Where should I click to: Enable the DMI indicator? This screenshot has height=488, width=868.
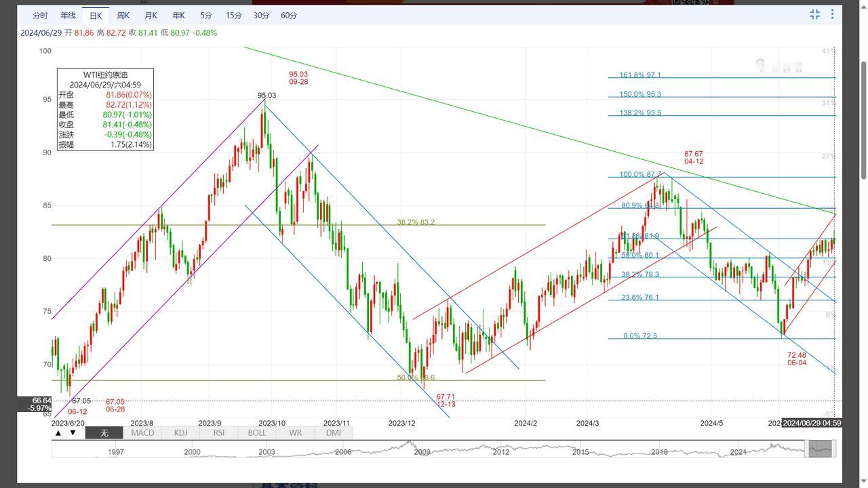tap(333, 432)
